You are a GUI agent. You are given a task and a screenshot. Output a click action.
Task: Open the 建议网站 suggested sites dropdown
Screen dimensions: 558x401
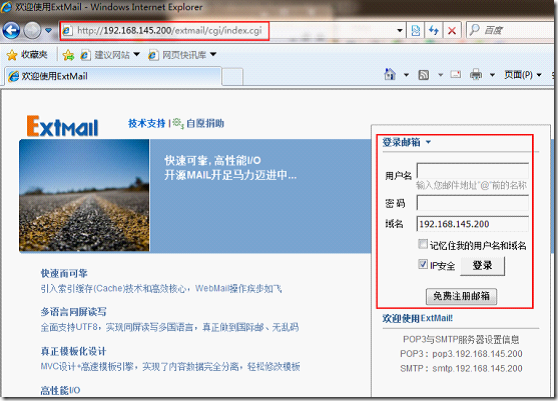pyautogui.click(x=110, y=55)
